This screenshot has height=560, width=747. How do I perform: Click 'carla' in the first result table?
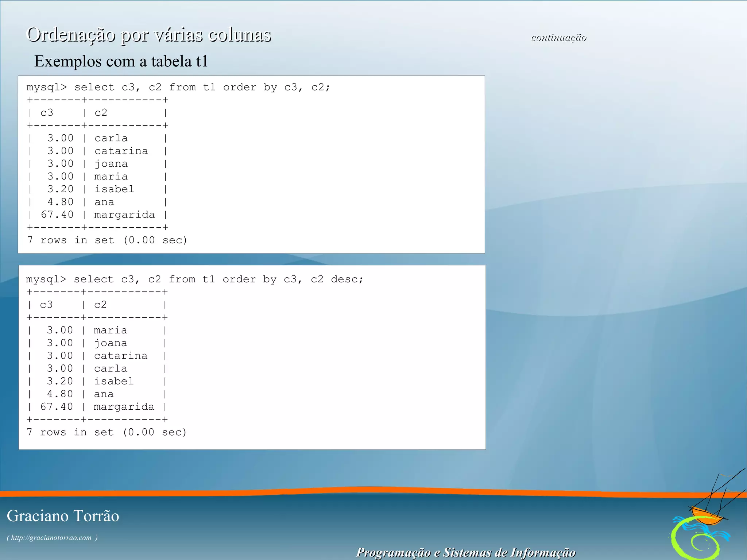pos(111,138)
